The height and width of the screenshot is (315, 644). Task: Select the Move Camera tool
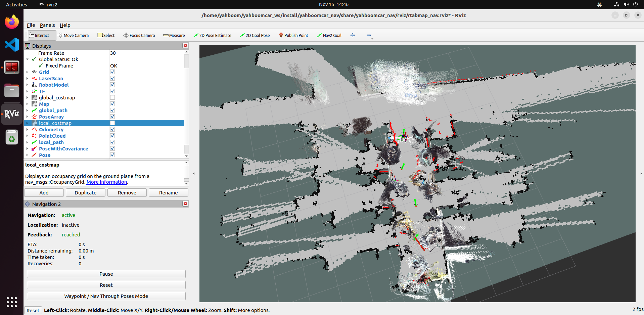[x=73, y=35]
